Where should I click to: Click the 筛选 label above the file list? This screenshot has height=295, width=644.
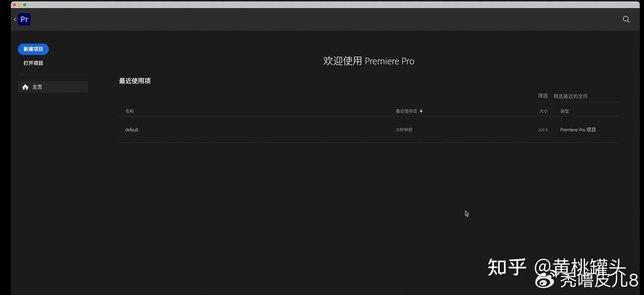pyautogui.click(x=542, y=95)
